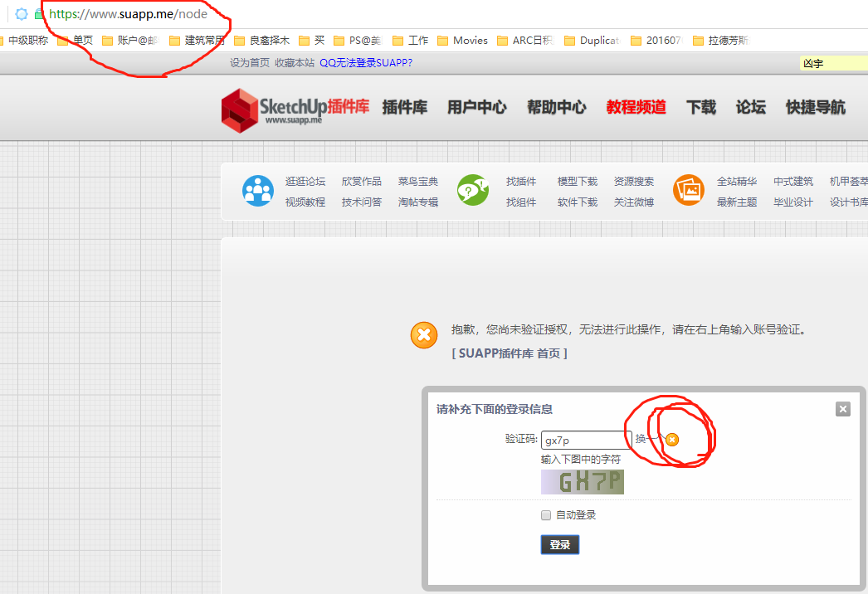The width and height of the screenshot is (868, 594).
Task: Click the blue community people icon
Action: pos(258,190)
